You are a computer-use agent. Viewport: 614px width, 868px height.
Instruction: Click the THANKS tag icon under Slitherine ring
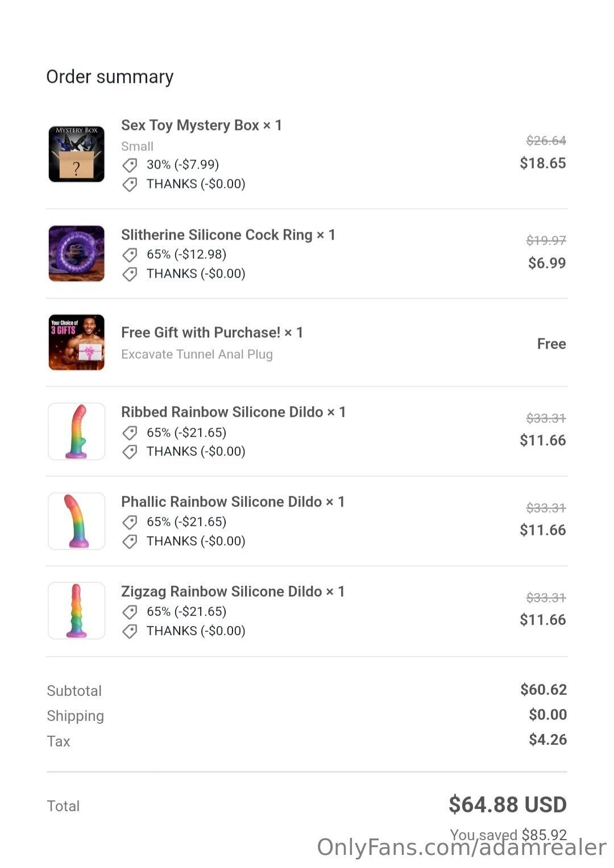click(130, 274)
